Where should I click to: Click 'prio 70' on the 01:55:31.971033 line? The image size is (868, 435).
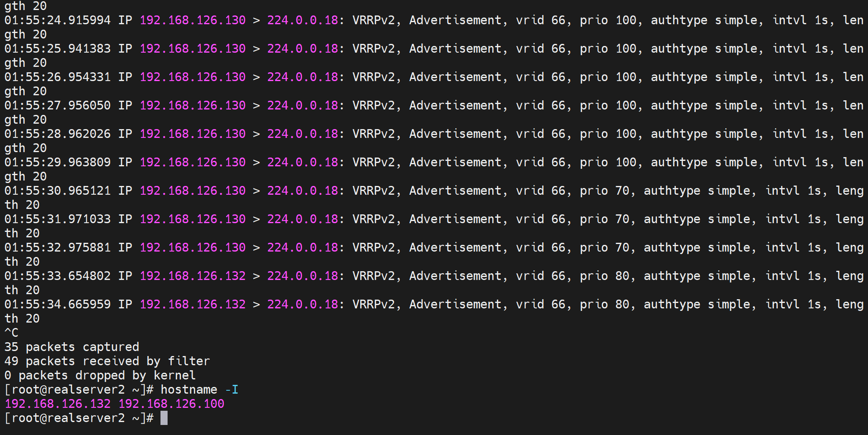point(605,219)
